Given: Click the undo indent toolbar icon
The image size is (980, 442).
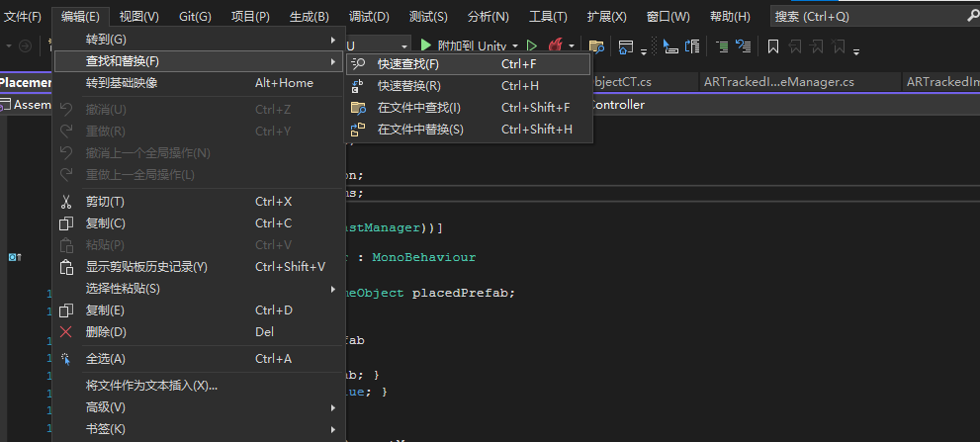Looking at the screenshot, I should [743, 45].
